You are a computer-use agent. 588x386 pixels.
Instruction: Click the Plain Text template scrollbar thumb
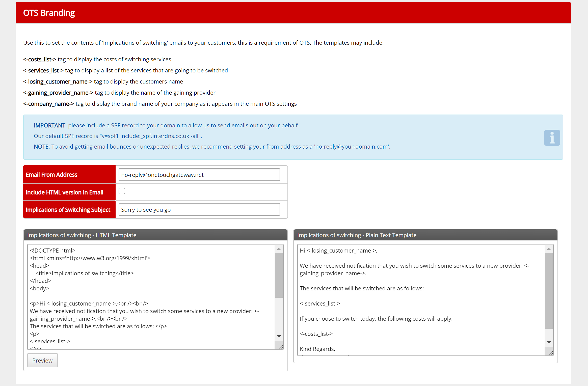pyautogui.click(x=549, y=291)
